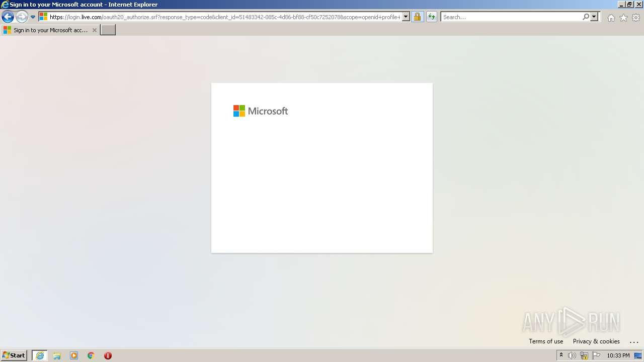
Task: Open the Tools gear icon
Action: click(636, 18)
